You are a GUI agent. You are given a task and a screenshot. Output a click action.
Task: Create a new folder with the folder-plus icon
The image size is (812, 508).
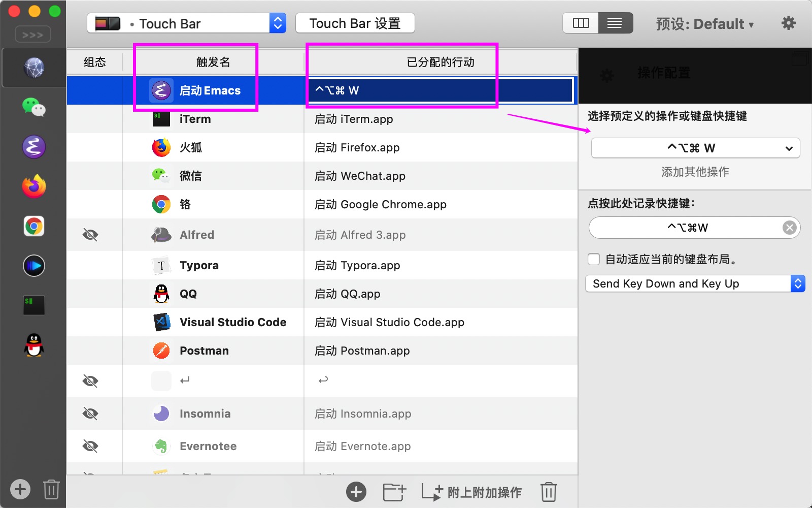tap(394, 492)
